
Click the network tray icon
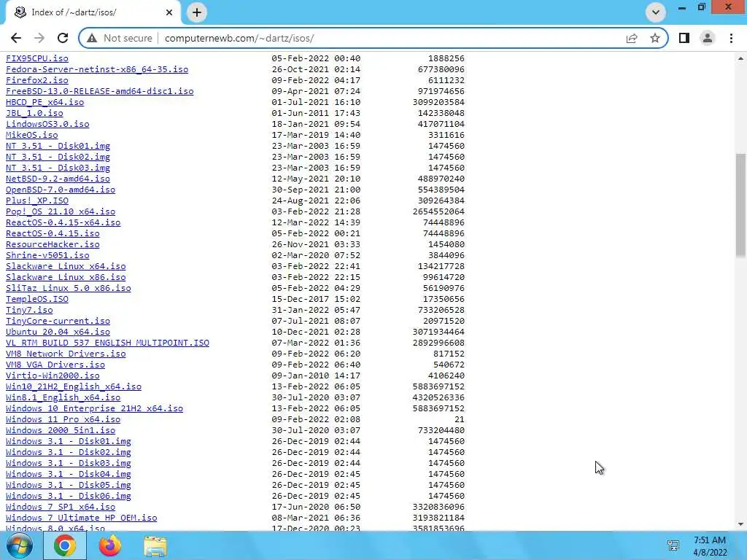[x=673, y=545]
